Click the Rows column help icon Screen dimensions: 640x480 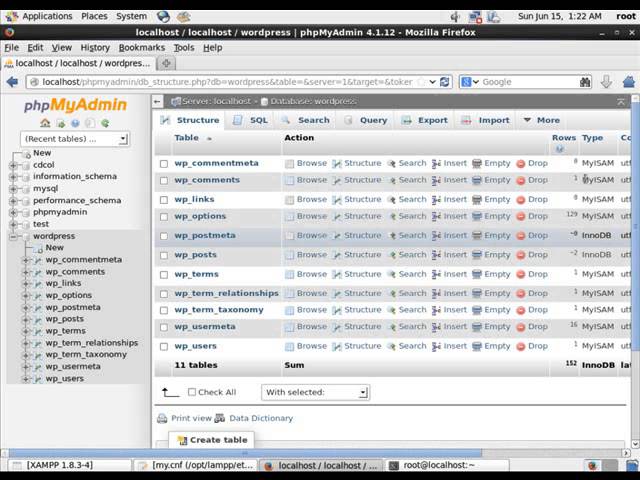pyautogui.click(x=559, y=149)
